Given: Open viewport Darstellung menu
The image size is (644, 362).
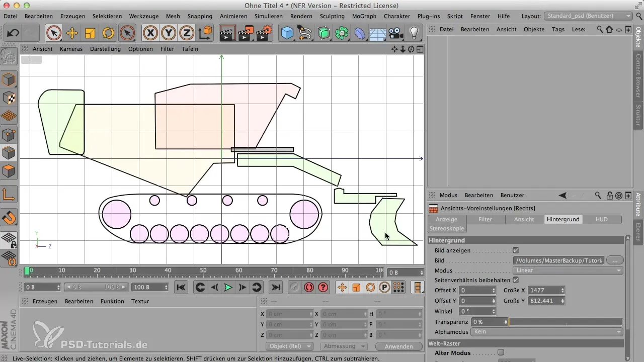Looking at the screenshot, I should coord(105,49).
